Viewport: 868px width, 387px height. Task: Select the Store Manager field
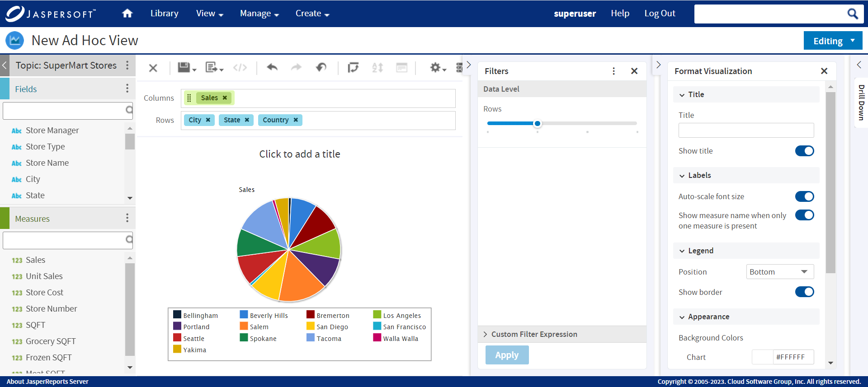pyautogui.click(x=52, y=131)
